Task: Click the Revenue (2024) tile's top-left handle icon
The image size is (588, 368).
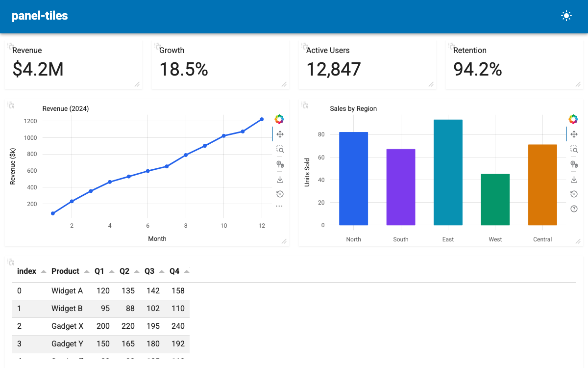Action: [x=11, y=105]
